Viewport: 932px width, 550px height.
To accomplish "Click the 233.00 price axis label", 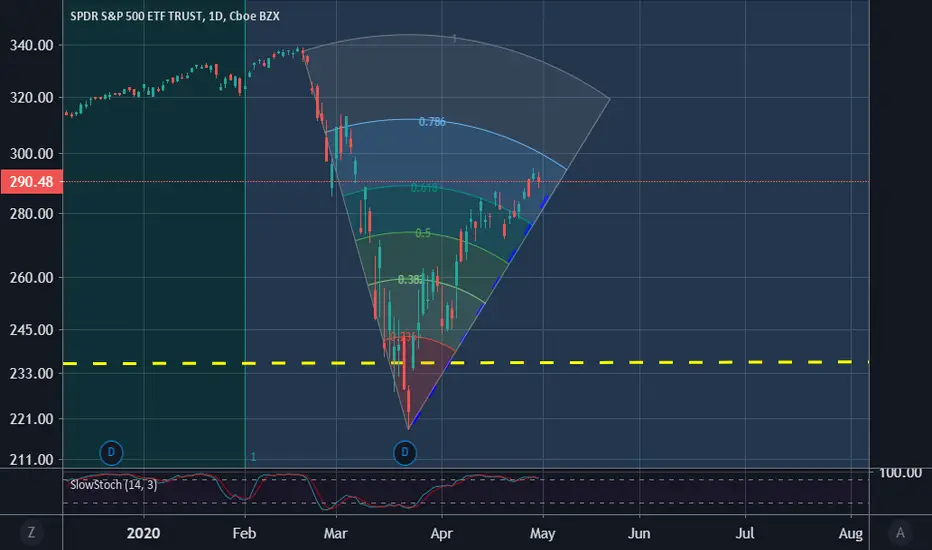I will pyautogui.click(x=32, y=373).
